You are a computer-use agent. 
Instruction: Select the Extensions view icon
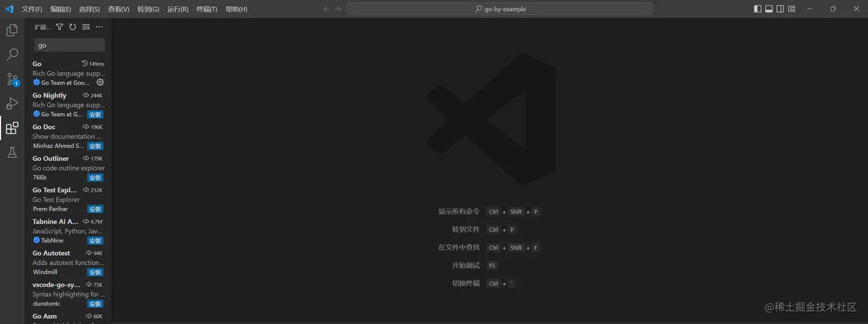(x=12, y=128)
